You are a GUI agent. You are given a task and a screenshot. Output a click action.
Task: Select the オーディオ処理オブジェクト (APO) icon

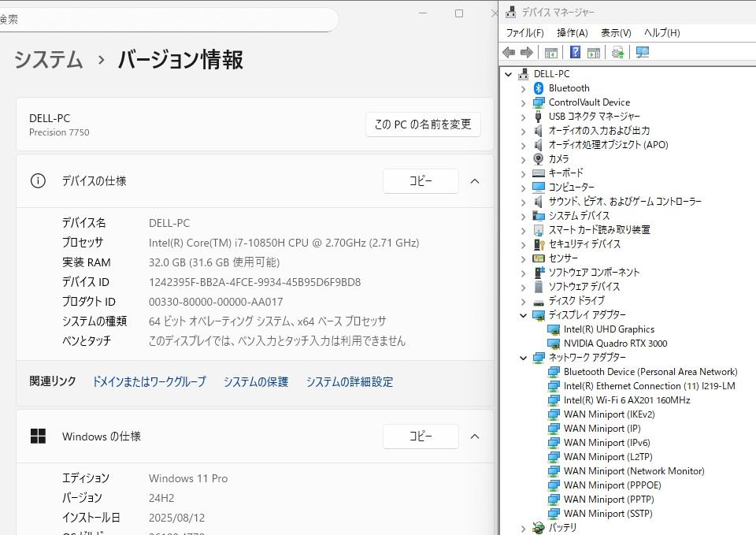[539, 145]
